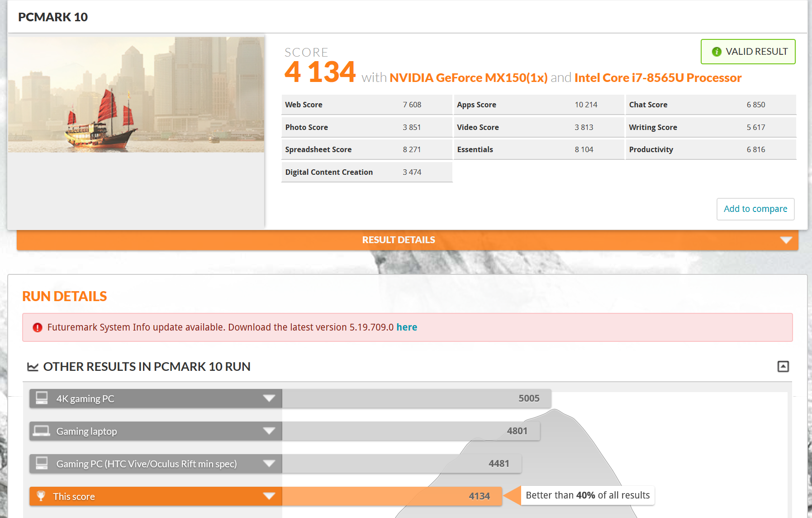Viewport: 812px width, 518px height.
Task: Click the RUN DETAILS heading
Action: 65,296
